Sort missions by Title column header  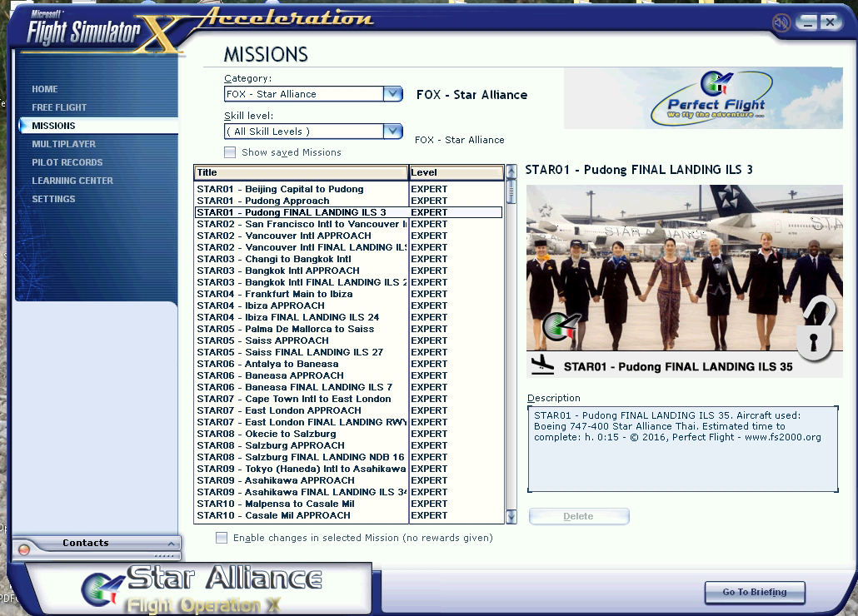301,172
